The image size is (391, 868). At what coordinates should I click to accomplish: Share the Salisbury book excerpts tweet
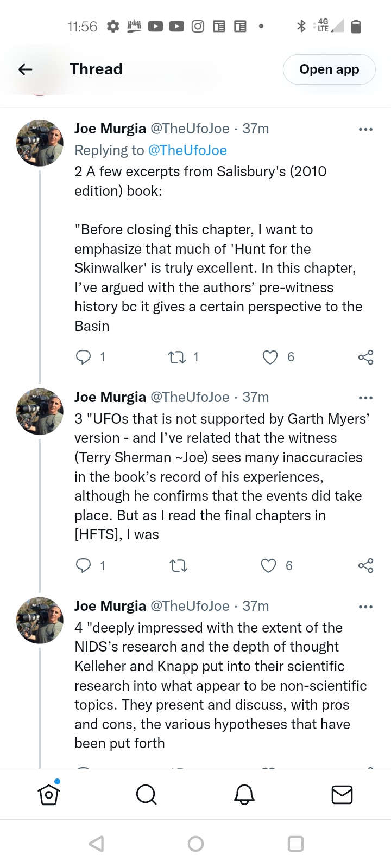click(x=365, y=357)
